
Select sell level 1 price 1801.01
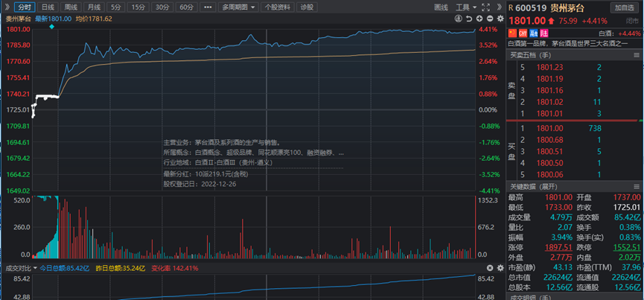[549, 114]
